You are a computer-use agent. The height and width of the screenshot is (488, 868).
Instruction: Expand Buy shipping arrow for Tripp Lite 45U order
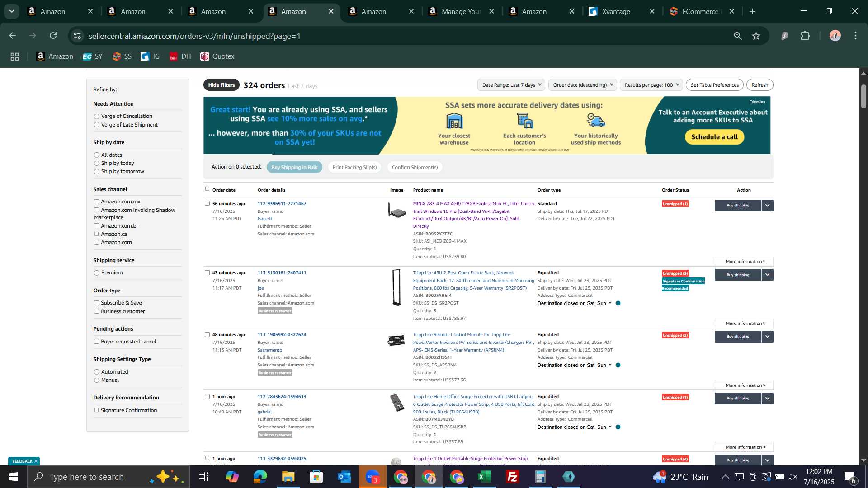[768, 275]
